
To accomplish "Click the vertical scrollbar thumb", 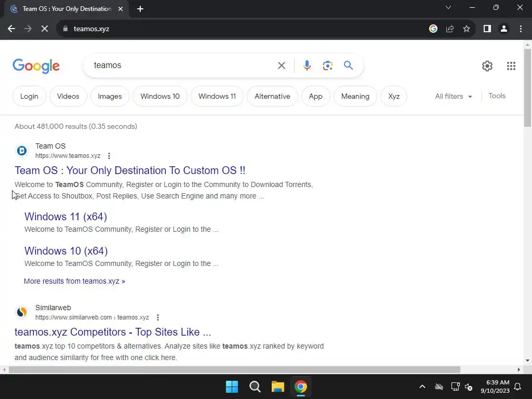I will coord(527,87).
